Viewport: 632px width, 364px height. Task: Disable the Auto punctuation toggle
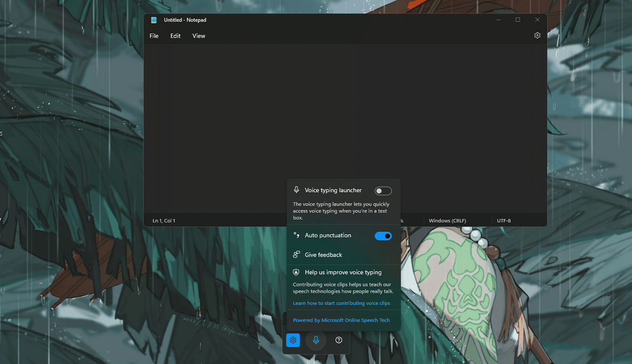[383, 236]
